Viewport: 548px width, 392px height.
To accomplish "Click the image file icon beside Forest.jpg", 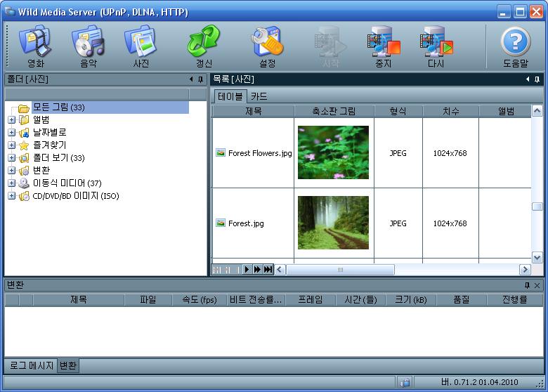I will (x=221, y=223).
